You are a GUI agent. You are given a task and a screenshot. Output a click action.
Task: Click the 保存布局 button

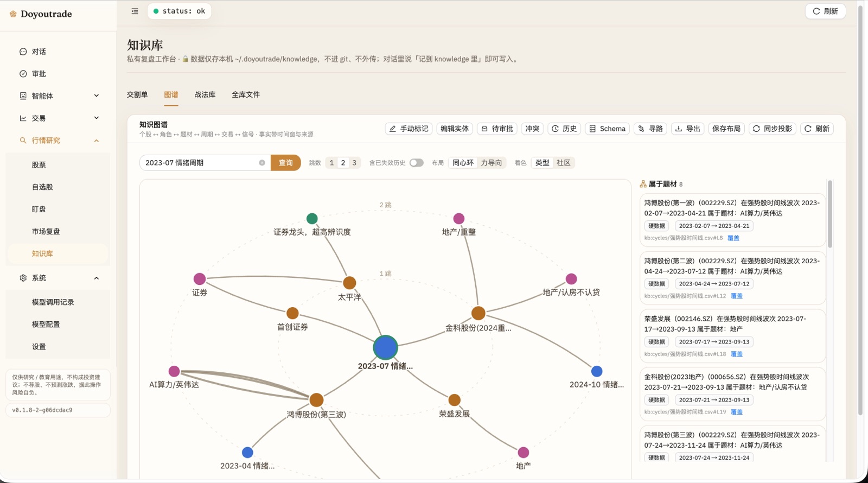pyautogui.click(x=726, y=129)
